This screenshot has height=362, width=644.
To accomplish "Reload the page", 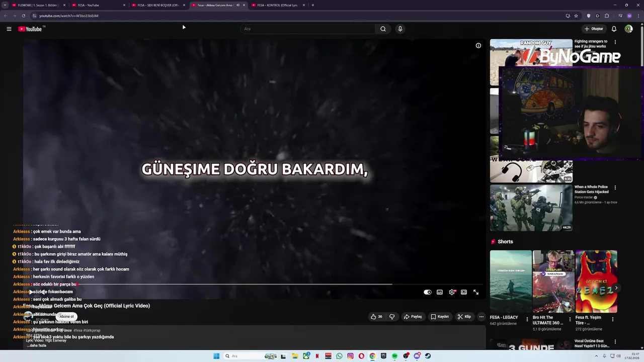I will click(x=23, y=16).
